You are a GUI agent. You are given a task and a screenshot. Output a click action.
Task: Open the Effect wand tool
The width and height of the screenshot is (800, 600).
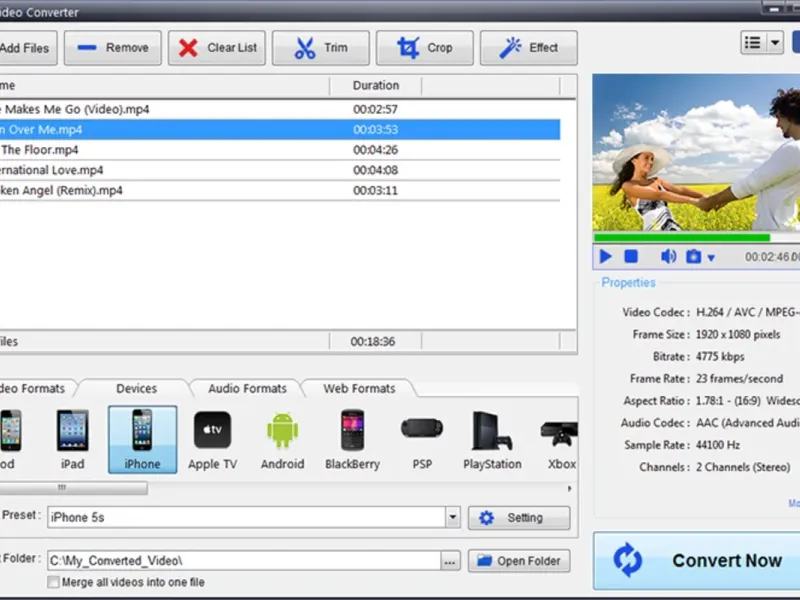click(528, 48)
